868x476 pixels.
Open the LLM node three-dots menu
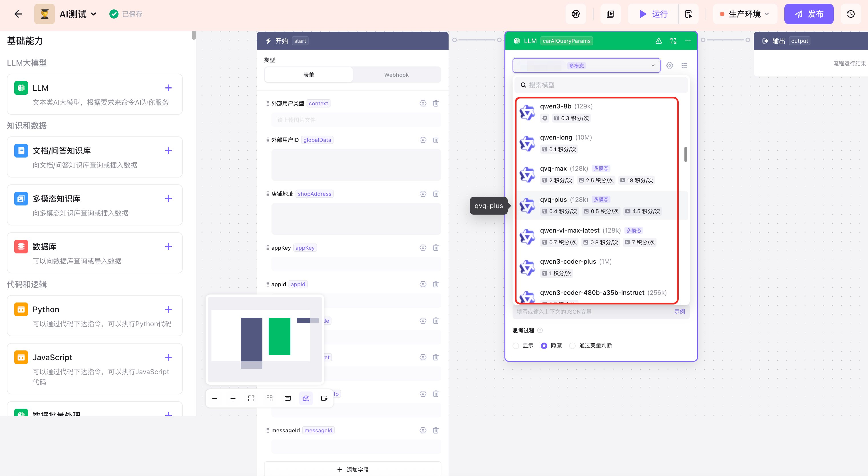[688, 41]
